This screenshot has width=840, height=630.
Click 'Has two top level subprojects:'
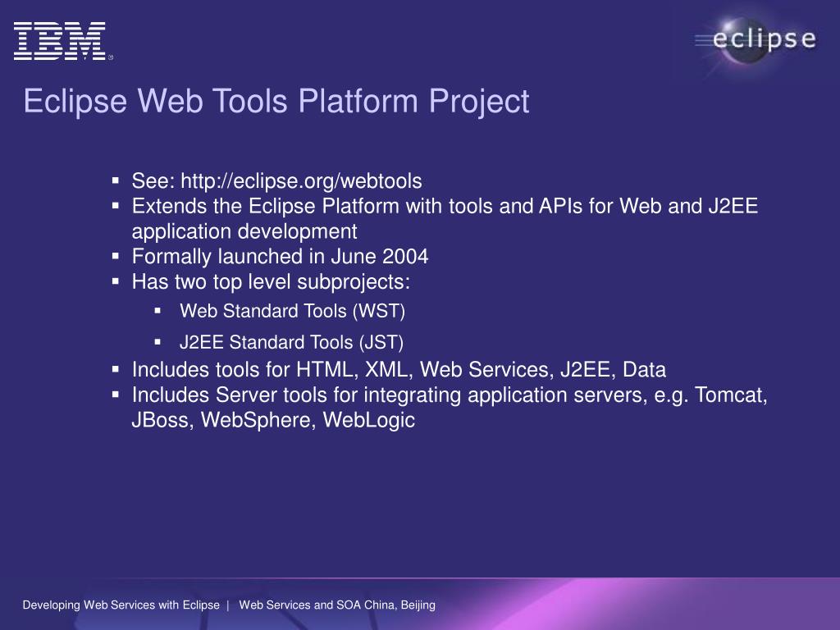click(271, 282)
